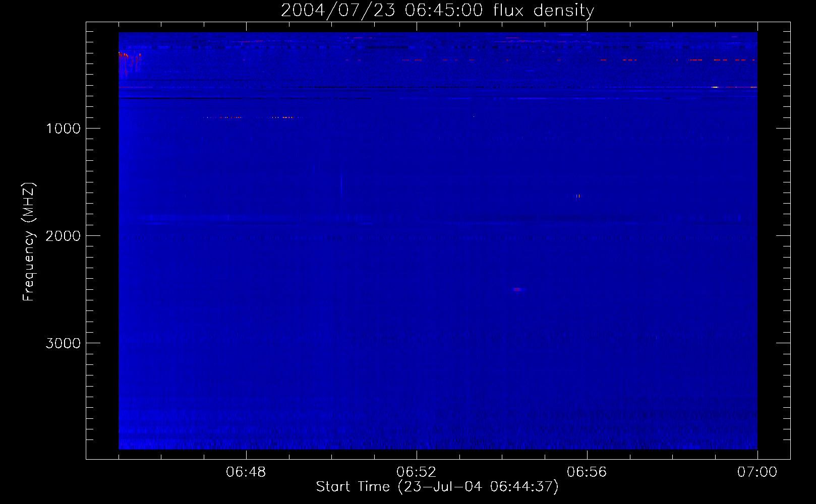The image size is (816, 504).
Task: Select the 2000 frequency tick label
Action: tap(63, 236)
